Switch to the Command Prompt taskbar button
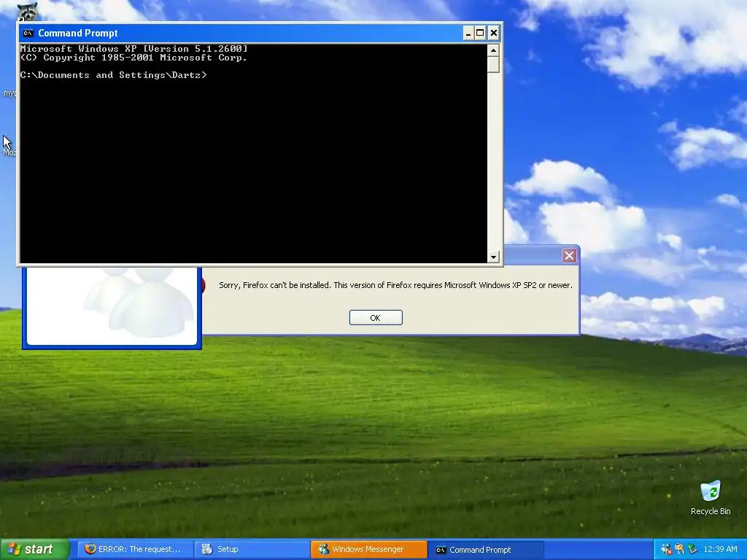 (485, 550)
